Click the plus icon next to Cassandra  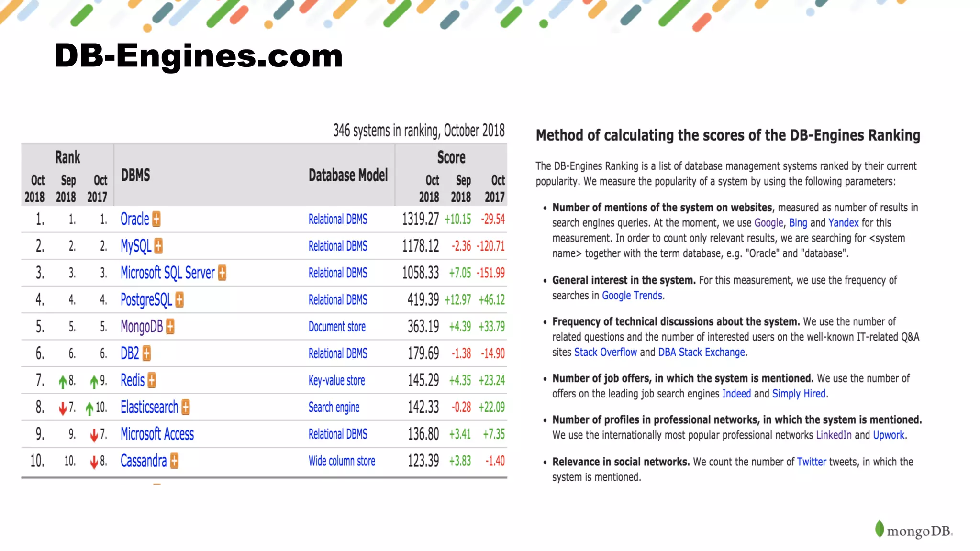click(174, 461)
